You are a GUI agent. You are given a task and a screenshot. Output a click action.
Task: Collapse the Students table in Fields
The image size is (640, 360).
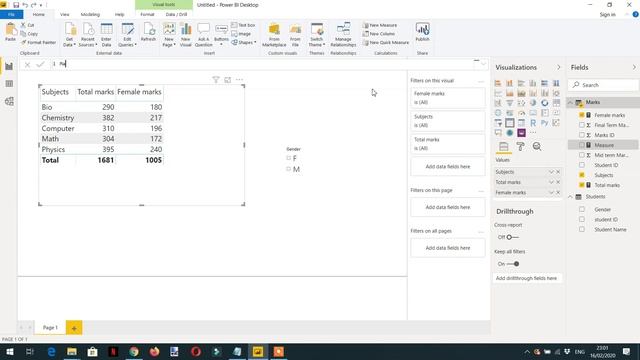tap(570, 197)
